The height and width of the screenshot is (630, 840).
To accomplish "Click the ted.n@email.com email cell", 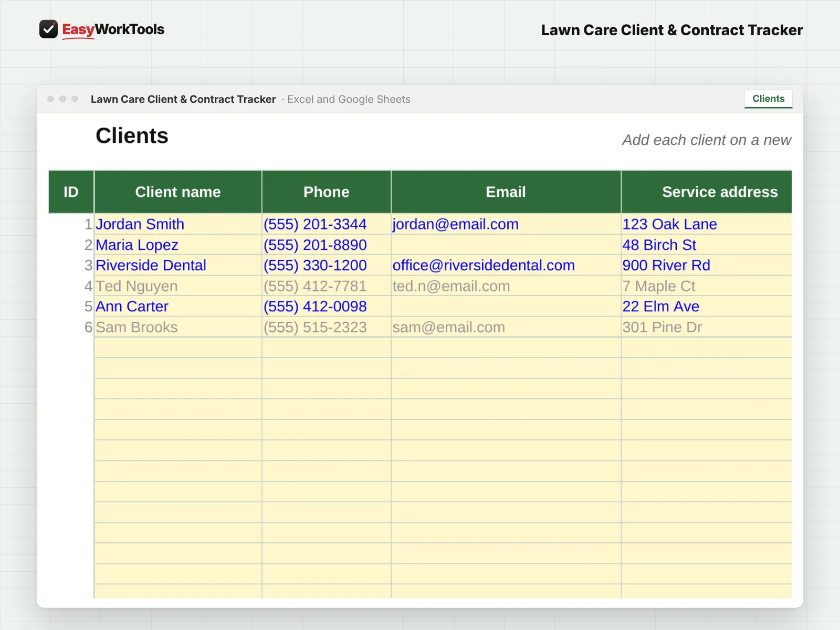I will pos(506,286).
